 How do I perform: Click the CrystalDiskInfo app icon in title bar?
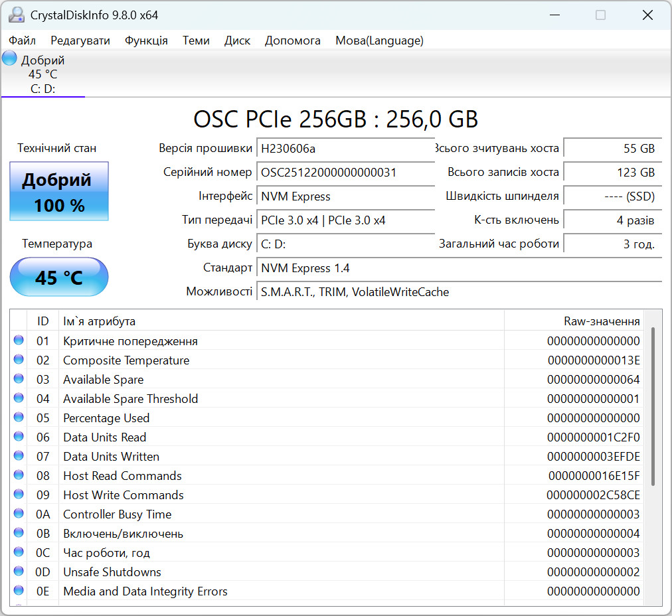[17, 15]
